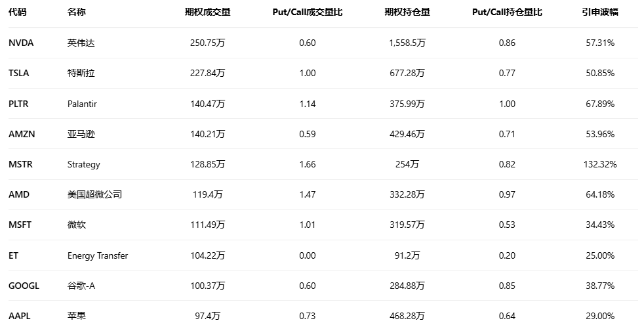Open the TSLA stock row
This screenshot has height=327, width=644.
point(19,73)
